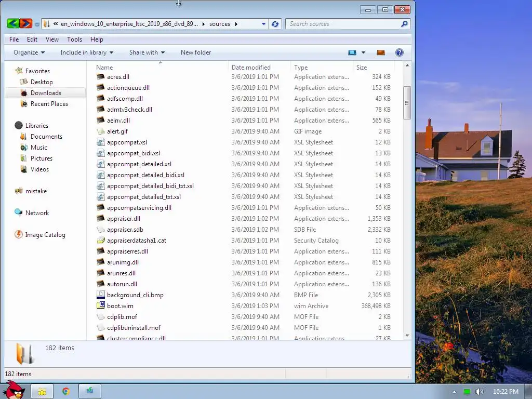
Task: Select the appraiser.sdb file icon
Action: [x=100, y=229]
